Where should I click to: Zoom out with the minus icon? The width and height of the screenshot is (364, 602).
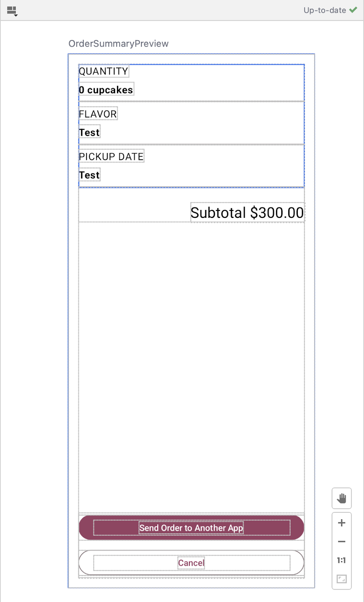(x=341, y=542)
